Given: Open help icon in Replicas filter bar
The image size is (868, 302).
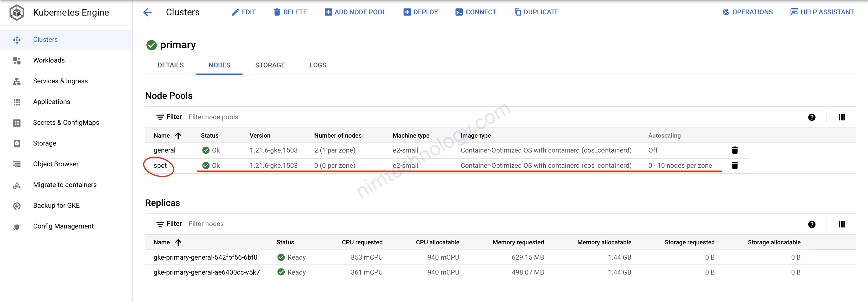Looking at the screenshot, I should [811, 224].
